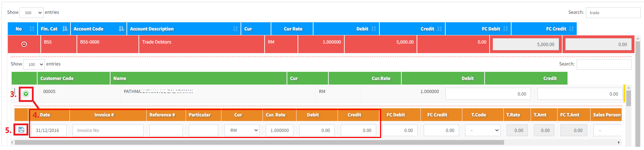644x150 pixels.
Task: Open the RM currency dropdown
Action: [x=242, y=130]
